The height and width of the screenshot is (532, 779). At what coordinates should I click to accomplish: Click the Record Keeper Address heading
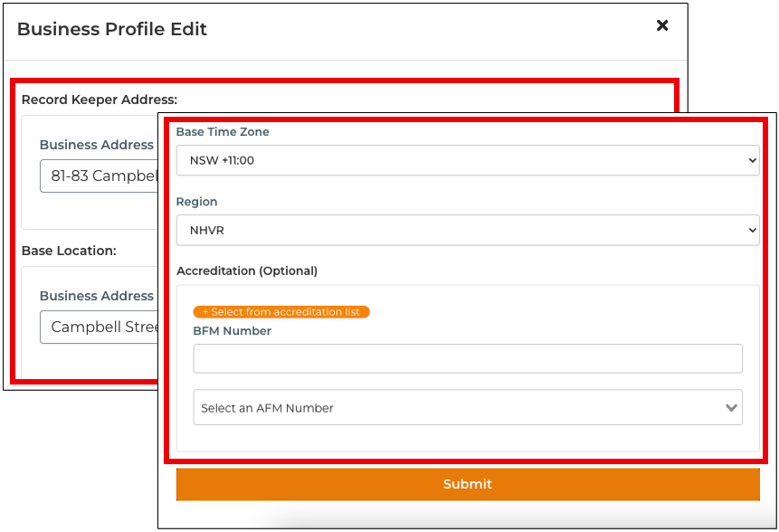pyautogui.click(x=100, y=100)
